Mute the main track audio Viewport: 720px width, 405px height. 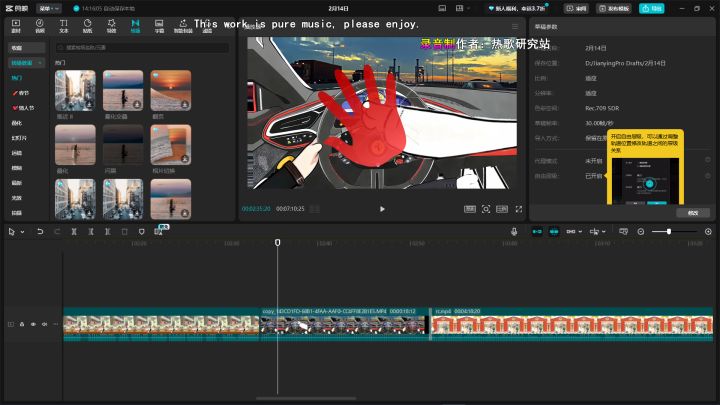(44, 324)
